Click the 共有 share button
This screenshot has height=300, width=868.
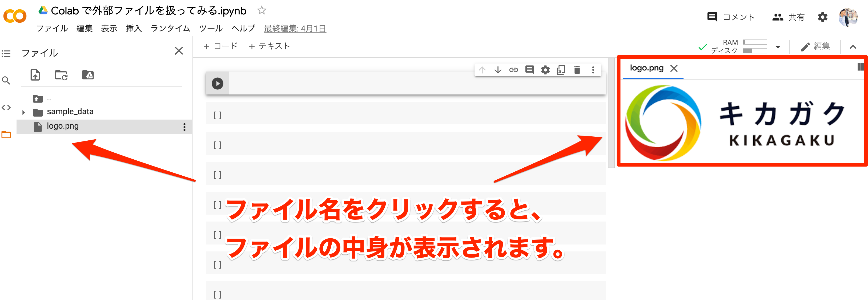[788, 17]
